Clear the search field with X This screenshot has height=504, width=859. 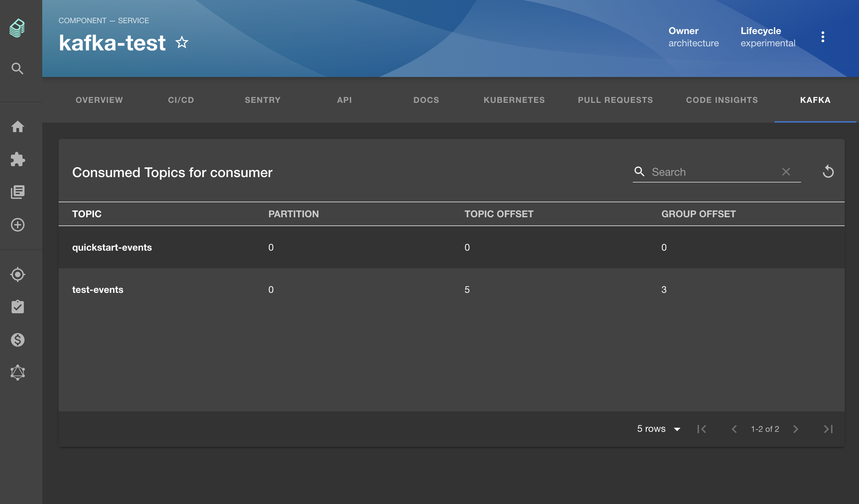click(786, 172)
